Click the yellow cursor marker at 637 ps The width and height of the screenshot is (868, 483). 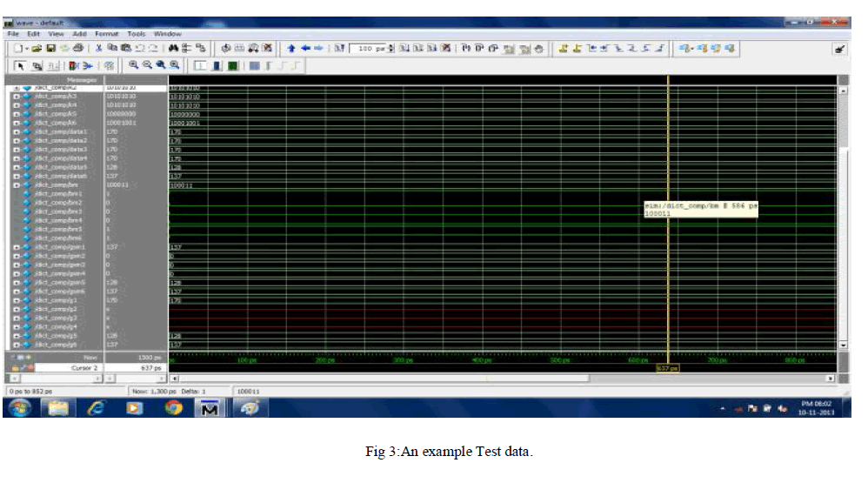click(667, 368)
